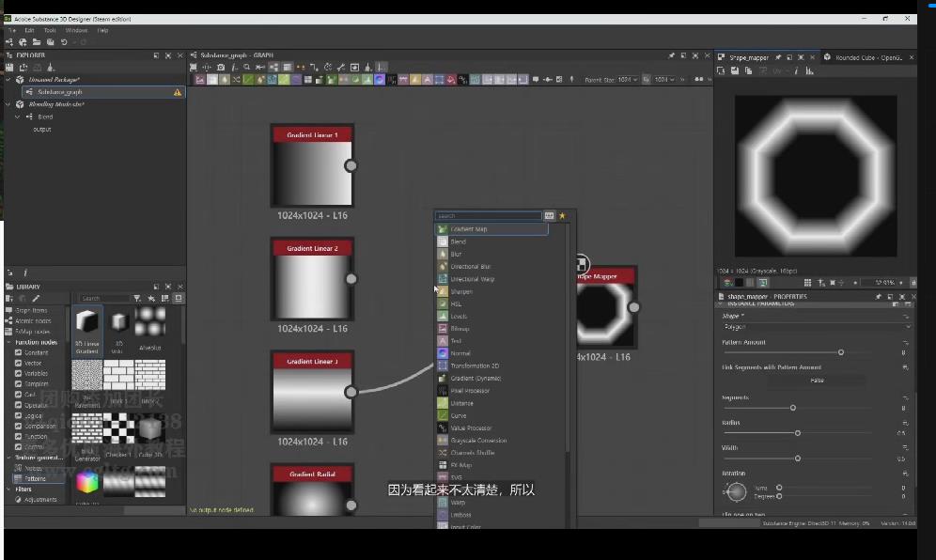
Task: Click the star favorites icon beside node search
Action: coord(562,216)
